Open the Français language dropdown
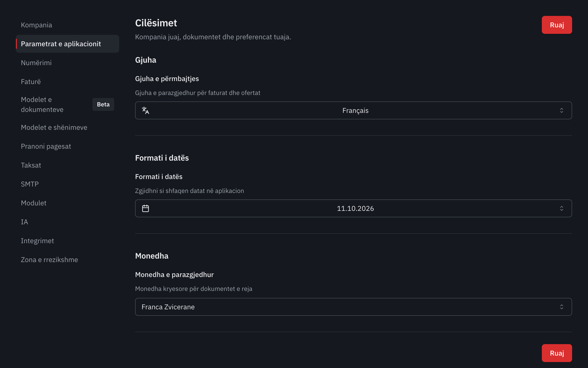 [x=353, y=110]
